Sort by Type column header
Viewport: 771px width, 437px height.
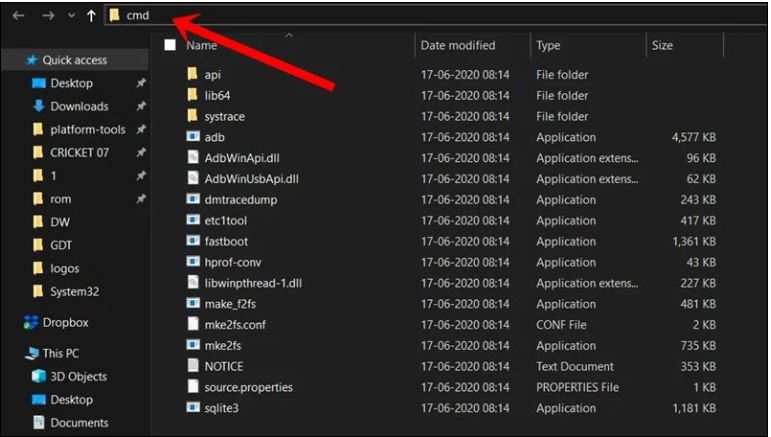click(x=548, y=45)
